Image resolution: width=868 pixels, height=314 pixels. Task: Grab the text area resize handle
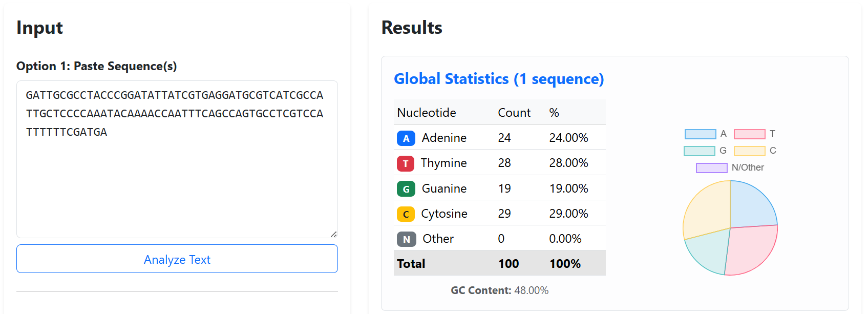[333, 234]
